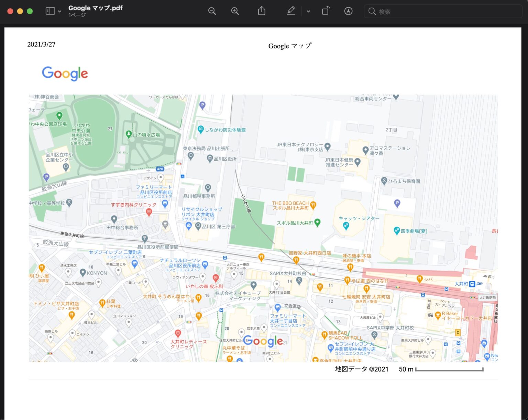
Task: Click the 品川区役所 city hall pin
Action: (210, 158)
